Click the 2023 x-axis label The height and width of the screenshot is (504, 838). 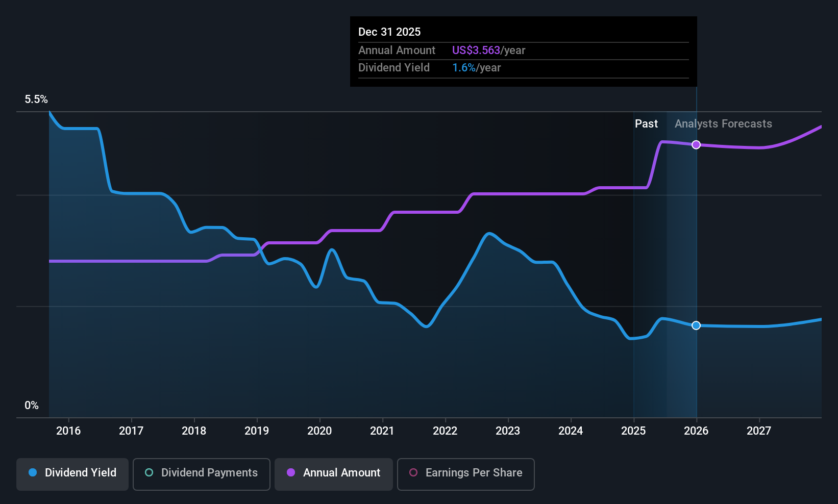click(x=508, y=431)
